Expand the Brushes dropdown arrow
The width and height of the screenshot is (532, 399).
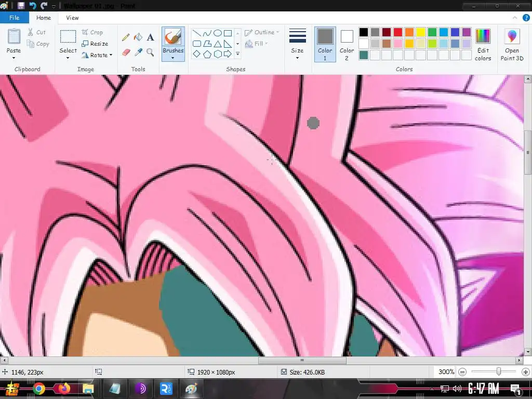click(173, 58)
